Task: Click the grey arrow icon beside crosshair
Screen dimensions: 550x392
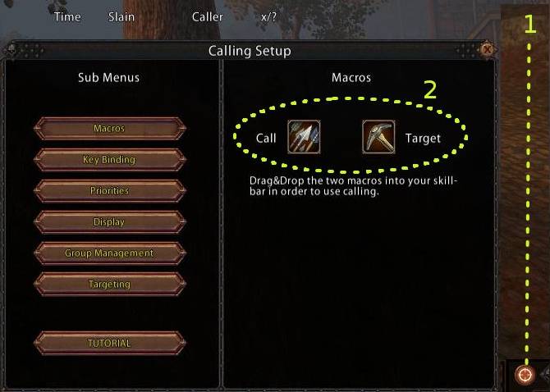Action: pos(545,373)
